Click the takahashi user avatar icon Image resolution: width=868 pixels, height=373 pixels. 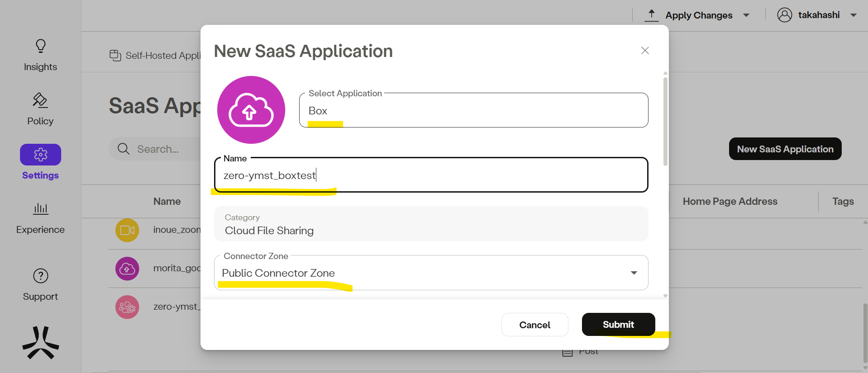click(x=784, y=15)
